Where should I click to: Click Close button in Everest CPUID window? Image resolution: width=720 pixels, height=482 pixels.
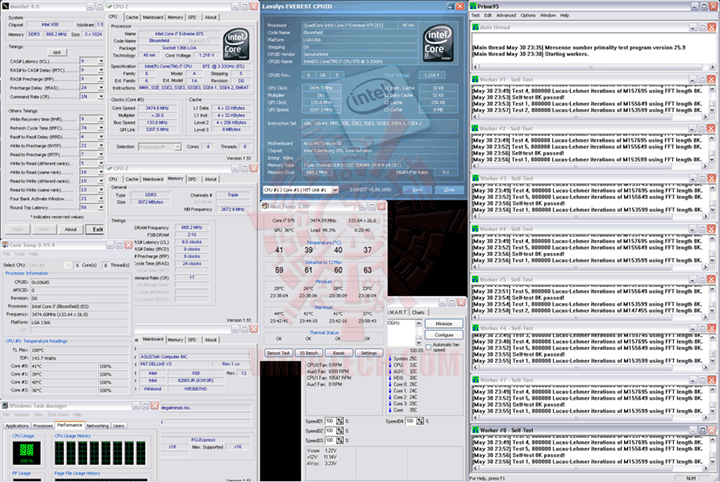(x=449, y=190)
